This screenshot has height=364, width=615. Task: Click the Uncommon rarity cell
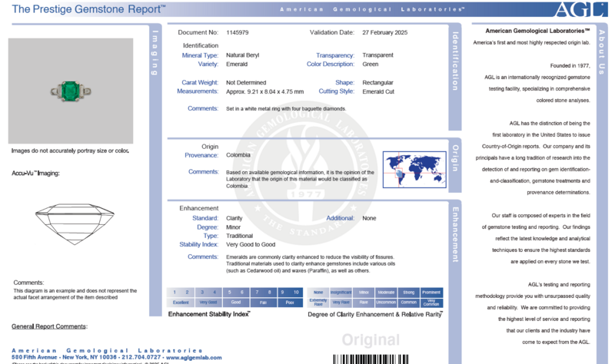point(386,303)
